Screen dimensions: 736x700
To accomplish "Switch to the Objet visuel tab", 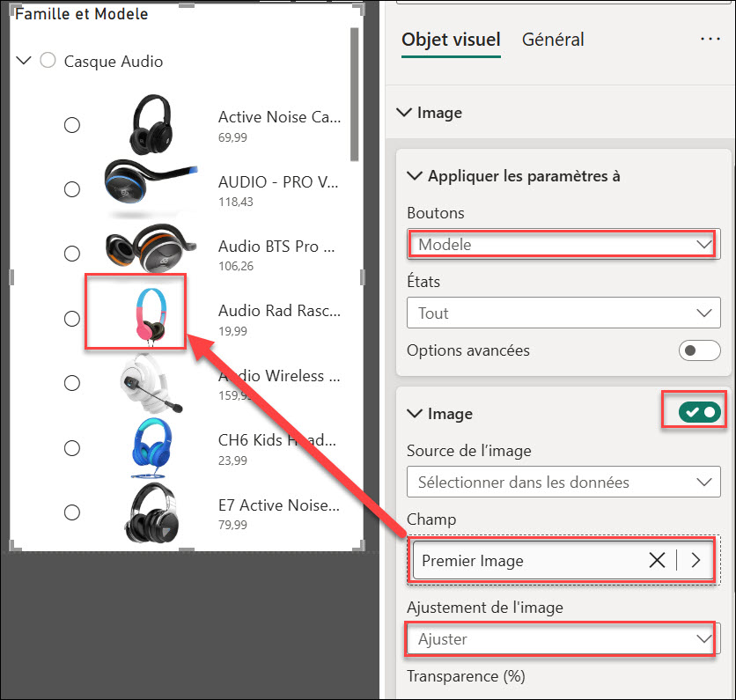I will 451,40.
